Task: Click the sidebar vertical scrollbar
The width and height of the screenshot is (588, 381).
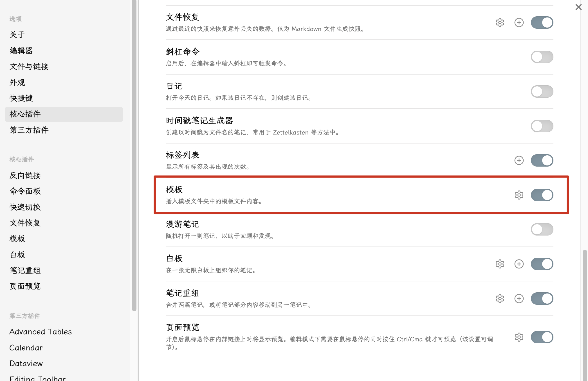Action: (x=134, y=155)
